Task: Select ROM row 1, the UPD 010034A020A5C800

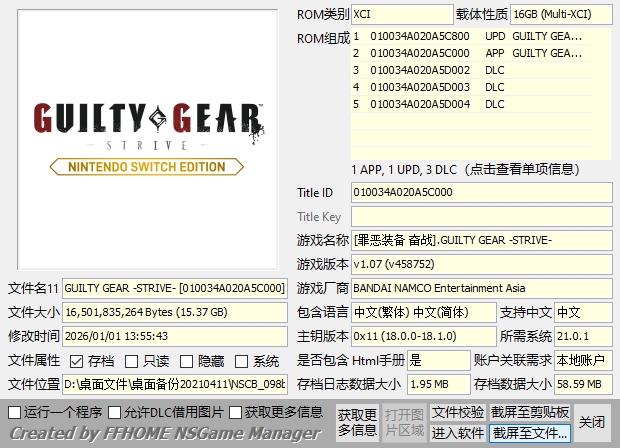Action: click(x=471, y=36)
